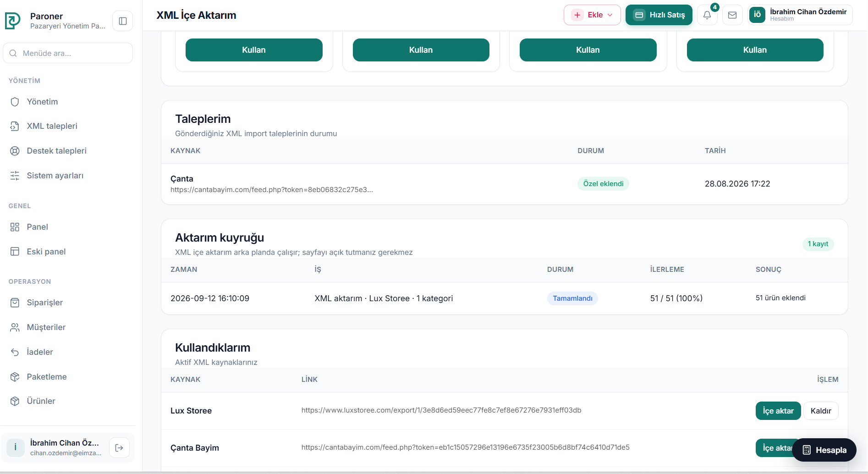Click the Paketleme box icon
The height and width of the screenshot is (474, 868).
click(15, 377)
